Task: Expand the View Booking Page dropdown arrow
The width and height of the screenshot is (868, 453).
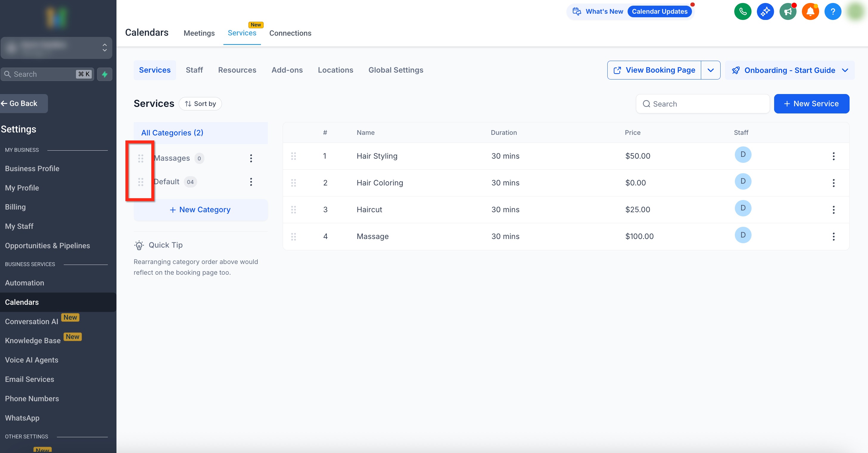Action: 710,70
